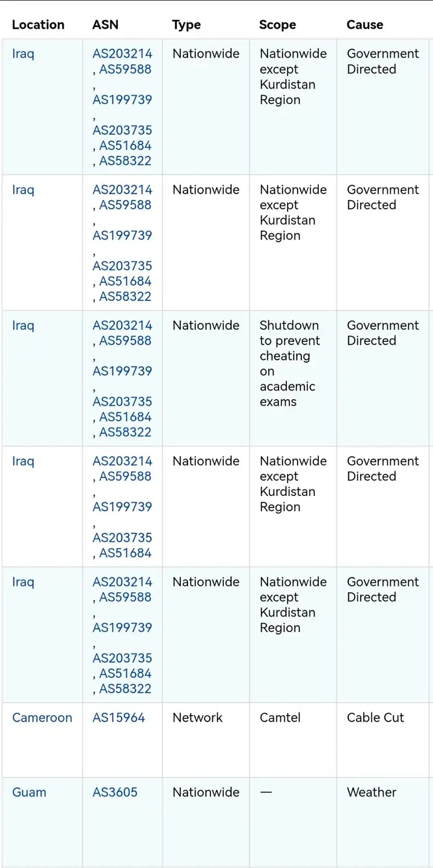Screen dimensions: 433x868
Task: Open AS59588 link in the academic exams row
Action: click(x=125, y=340)
